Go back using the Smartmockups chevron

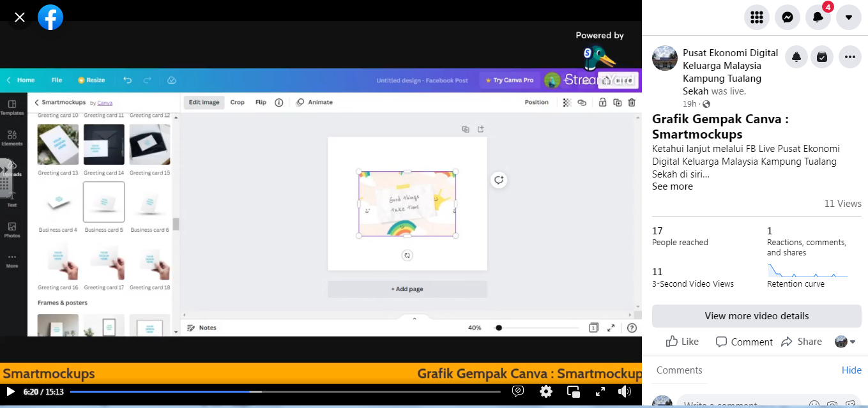pos(37,102)
